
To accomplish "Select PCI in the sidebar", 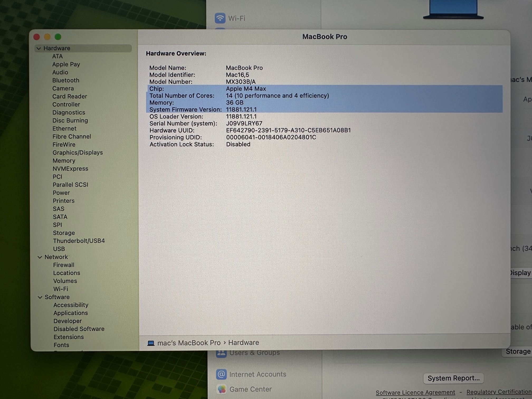I will click(58, 177).
